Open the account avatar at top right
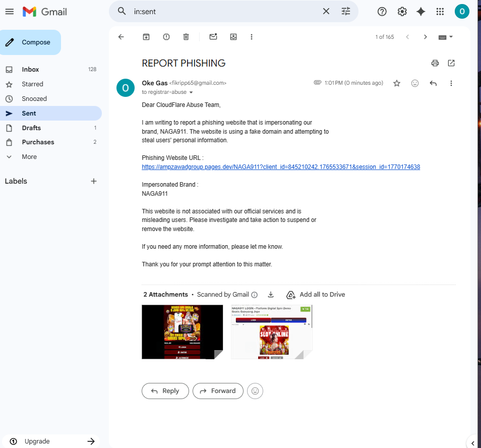 tap(462, 12)
